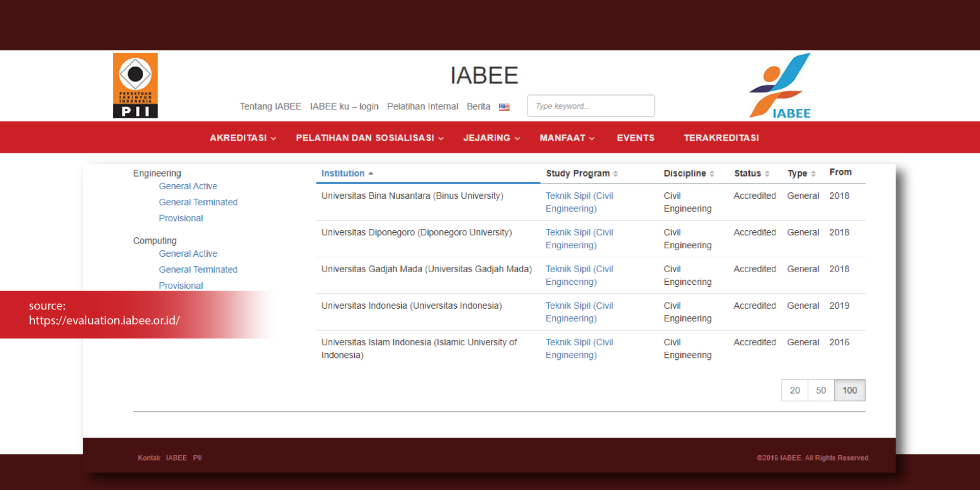Open Pelatihan Internal link
980x490 pixels.
tap(423, 106)
